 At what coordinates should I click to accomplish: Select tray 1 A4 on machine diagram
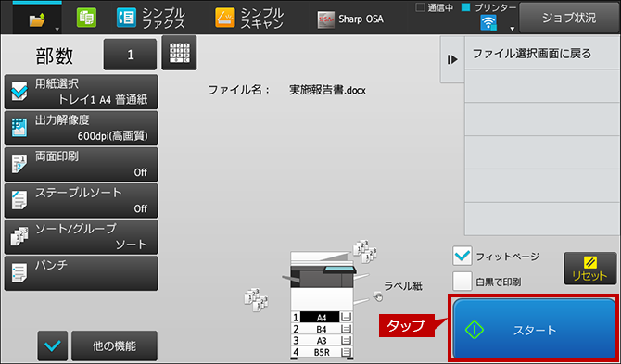[x=322, y=317]
